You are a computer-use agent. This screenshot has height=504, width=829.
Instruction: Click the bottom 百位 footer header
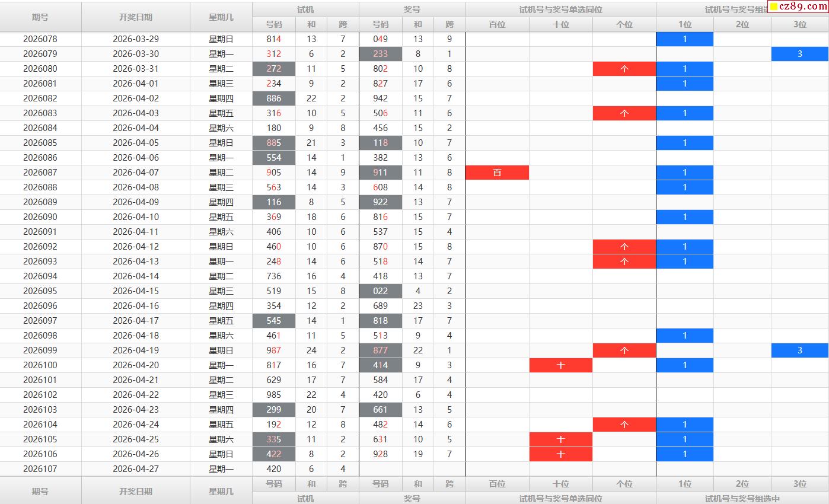497,484
